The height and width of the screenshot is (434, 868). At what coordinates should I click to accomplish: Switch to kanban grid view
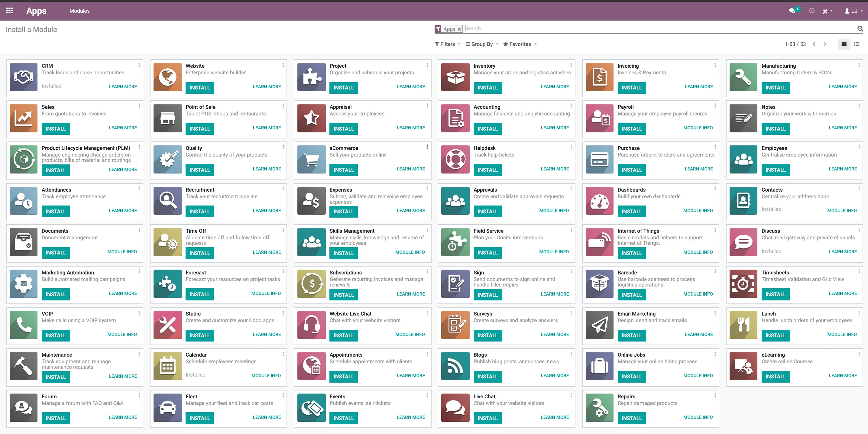click(x=844, y=44)
